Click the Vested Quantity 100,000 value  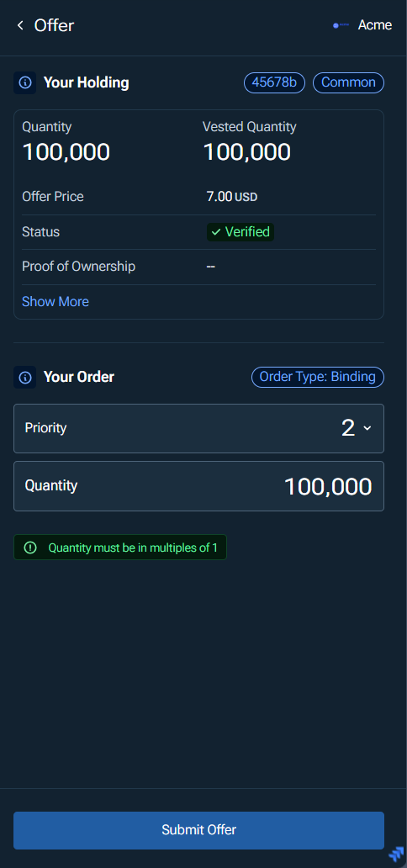click(x=247, y=151)
